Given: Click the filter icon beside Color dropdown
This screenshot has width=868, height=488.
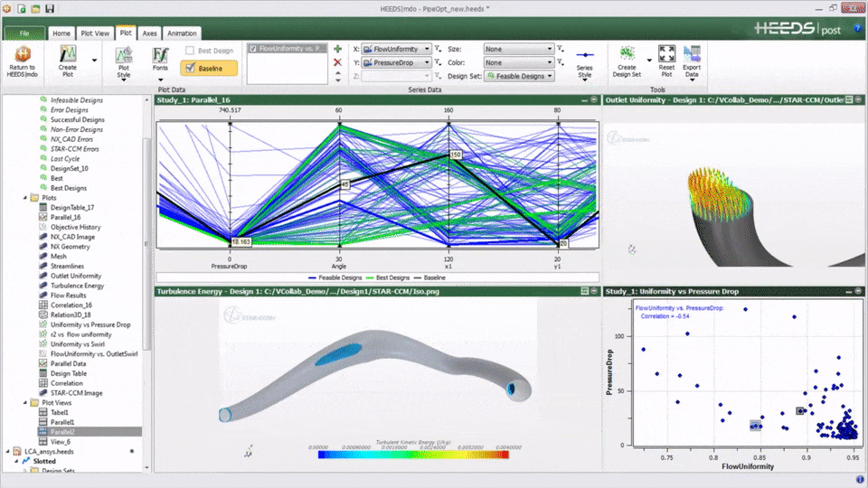Looking at the screenshot, I should point(561,62).
